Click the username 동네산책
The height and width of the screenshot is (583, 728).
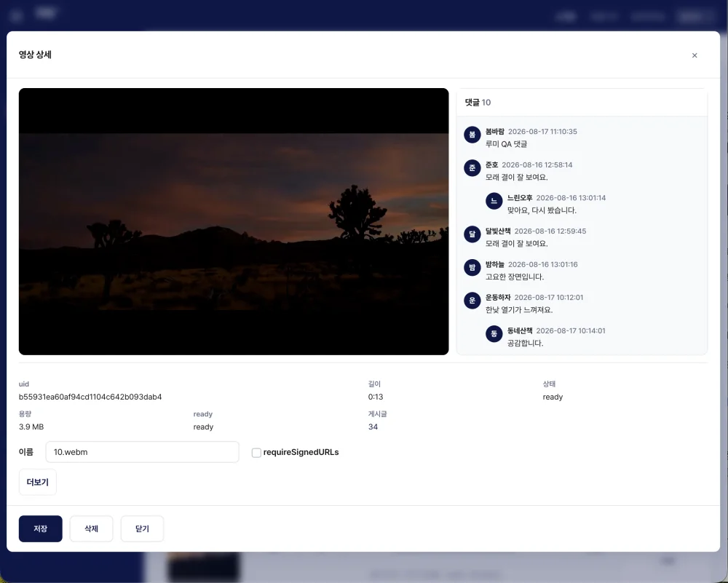coord(520,330)
